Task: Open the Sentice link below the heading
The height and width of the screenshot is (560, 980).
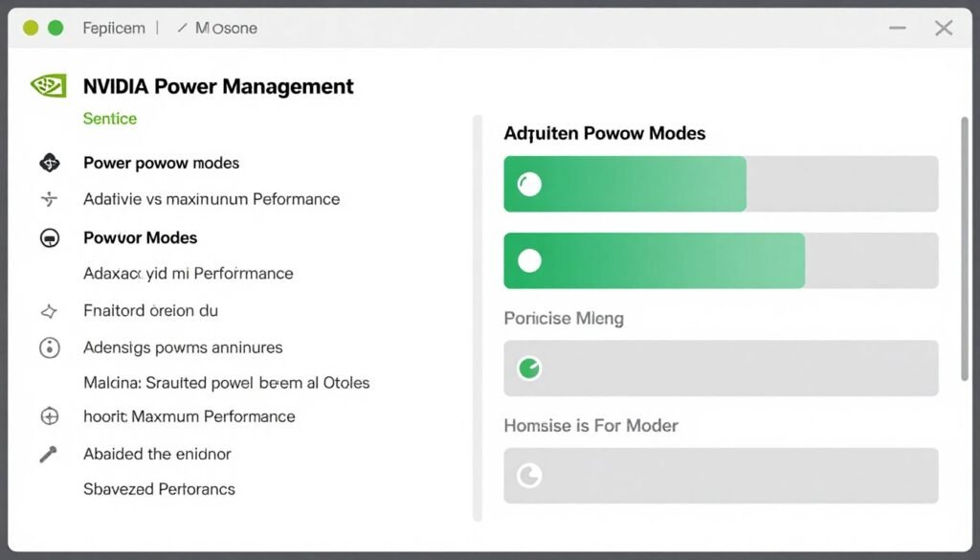Action: pyautogui.click(x=110, y=118)
